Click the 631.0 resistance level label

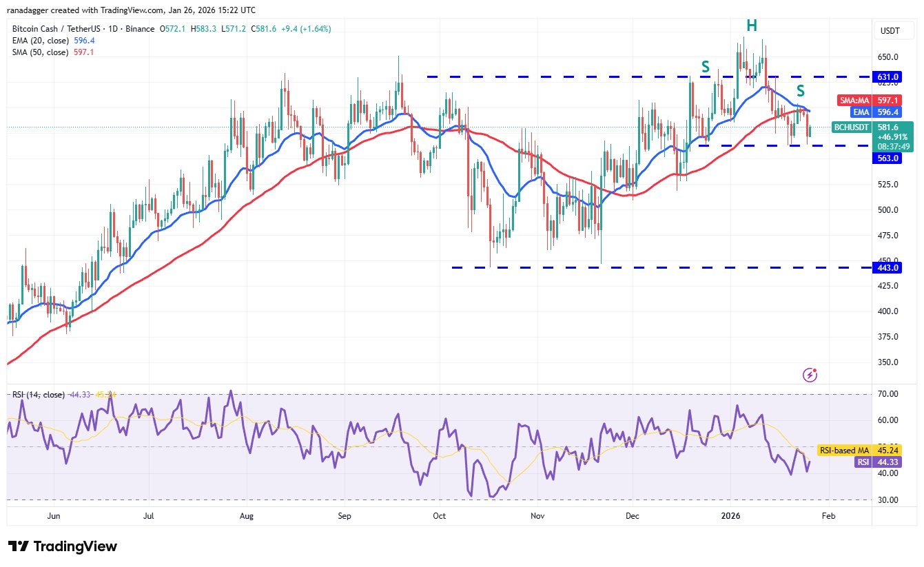click(x=887, y=76)
